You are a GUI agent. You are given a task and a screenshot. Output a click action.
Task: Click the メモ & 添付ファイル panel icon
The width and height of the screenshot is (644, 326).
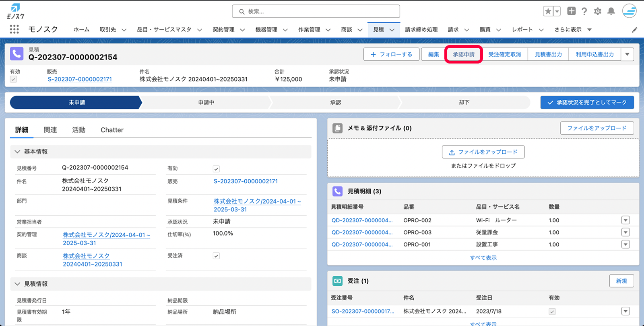click(337, 128)
